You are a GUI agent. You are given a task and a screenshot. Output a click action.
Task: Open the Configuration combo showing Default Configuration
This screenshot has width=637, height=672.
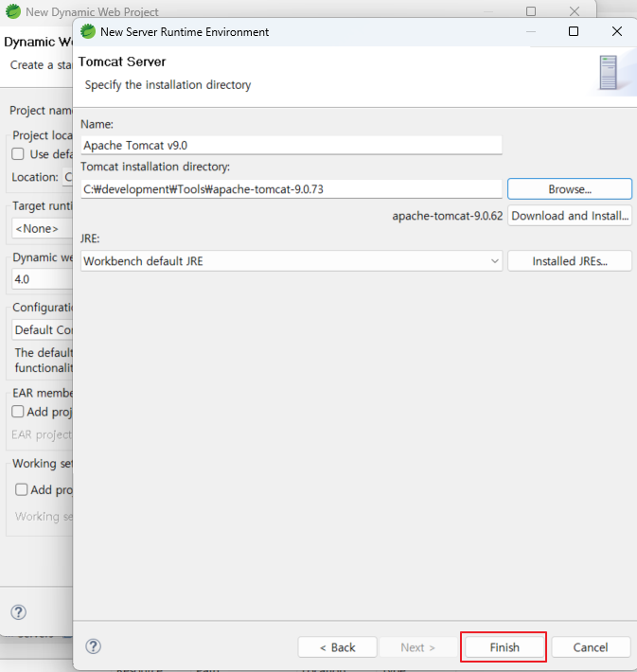(42, 330)
